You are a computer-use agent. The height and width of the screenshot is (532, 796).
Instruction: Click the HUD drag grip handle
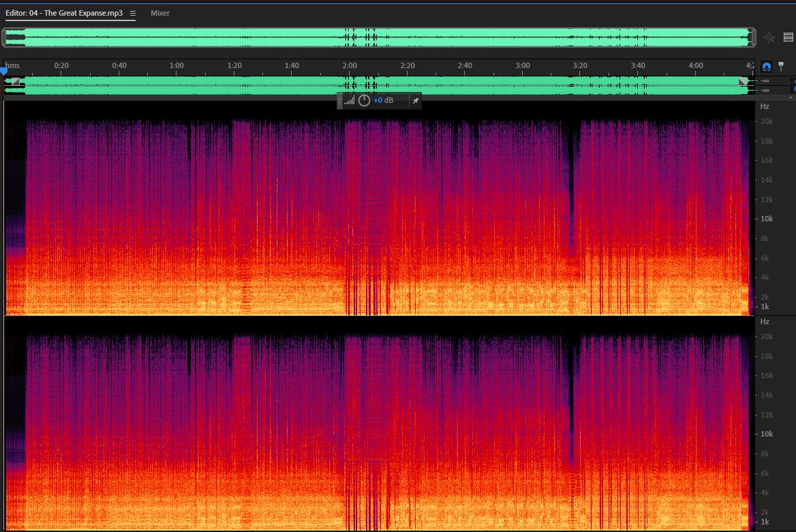(x=339, y=101)
